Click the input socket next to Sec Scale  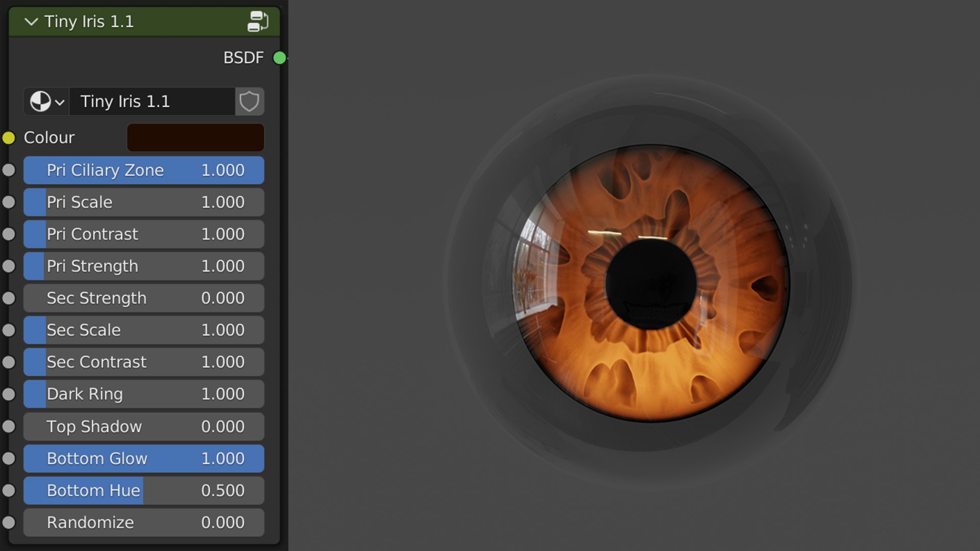click(x=9, y=330)
